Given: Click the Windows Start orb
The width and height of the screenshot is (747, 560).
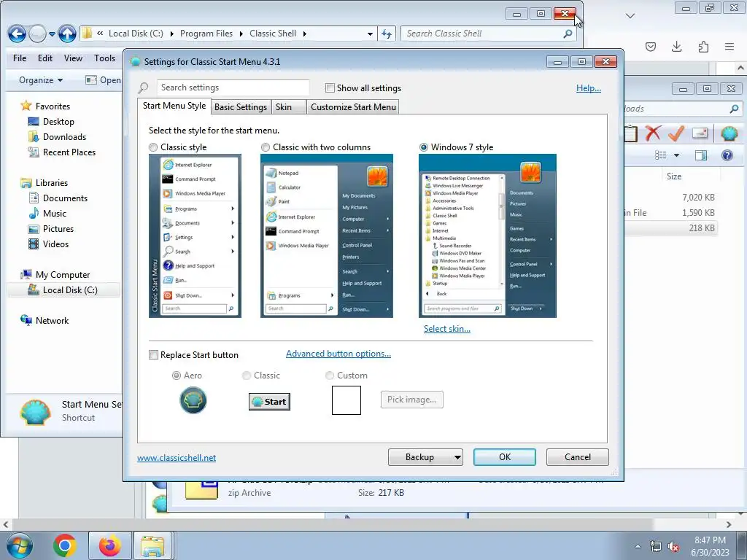Looking at the screenshot, I should click(x=20, y=545).
